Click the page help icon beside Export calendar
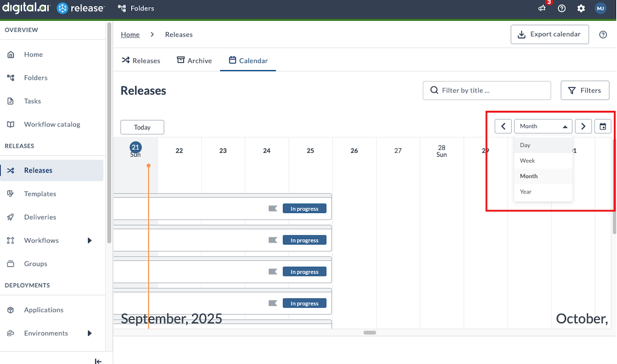 (x=603, y=35)
